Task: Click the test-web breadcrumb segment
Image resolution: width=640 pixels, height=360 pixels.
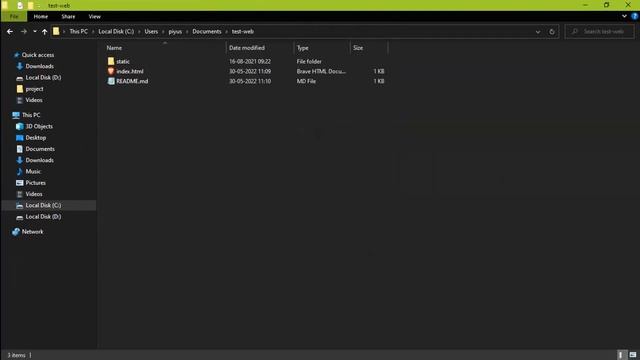Action: 242,31
